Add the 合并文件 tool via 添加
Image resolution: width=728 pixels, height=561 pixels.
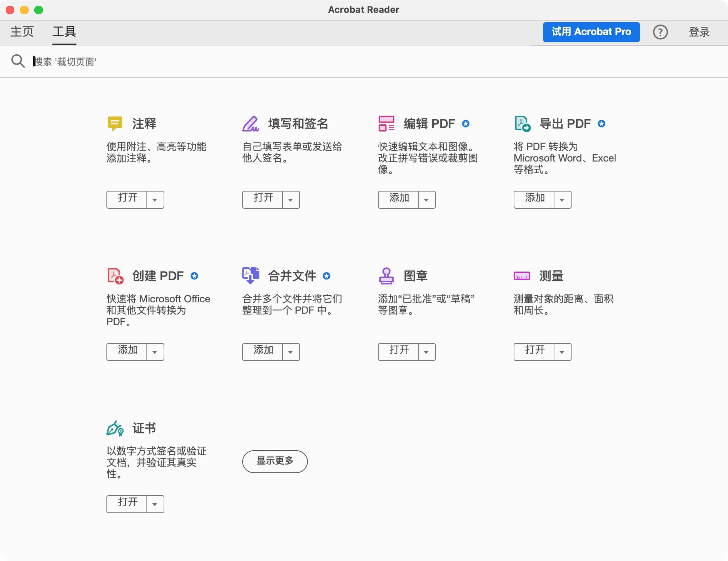coord(263,352)
